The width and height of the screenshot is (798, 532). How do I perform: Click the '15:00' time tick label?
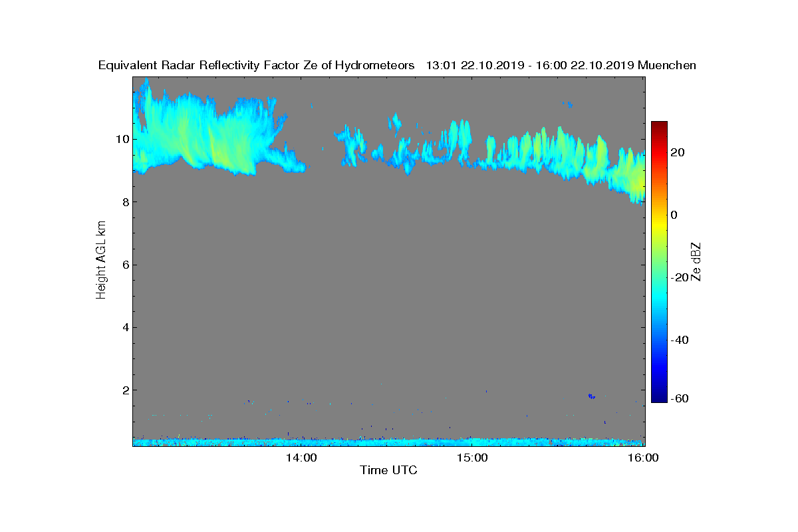pos(471,458)
